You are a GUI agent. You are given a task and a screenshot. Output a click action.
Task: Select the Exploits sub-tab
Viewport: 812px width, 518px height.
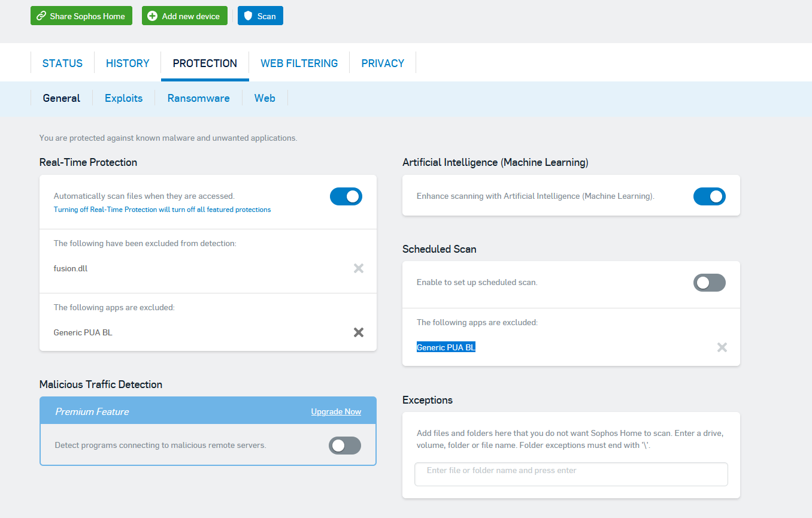tap(123, 98)
